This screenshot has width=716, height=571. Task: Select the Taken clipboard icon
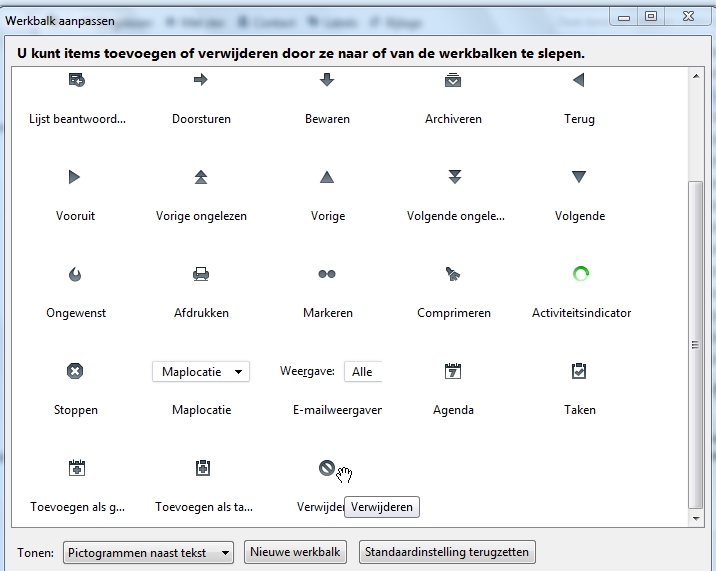click(x=579, y=371)
